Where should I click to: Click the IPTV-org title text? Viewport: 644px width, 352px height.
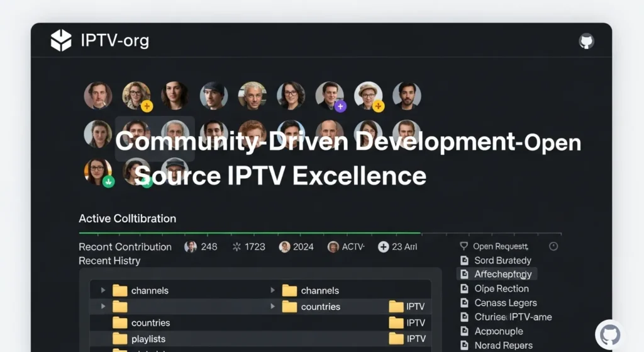(114, 40)
